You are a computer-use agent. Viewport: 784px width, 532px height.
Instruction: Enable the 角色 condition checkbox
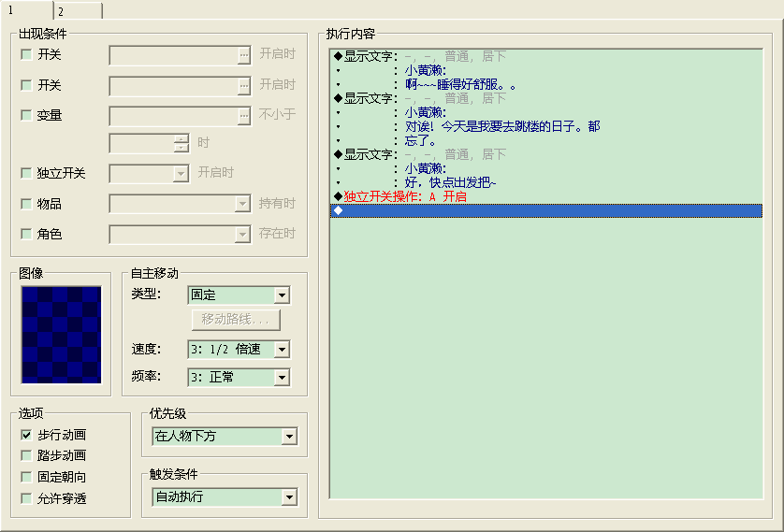(26, 234)
